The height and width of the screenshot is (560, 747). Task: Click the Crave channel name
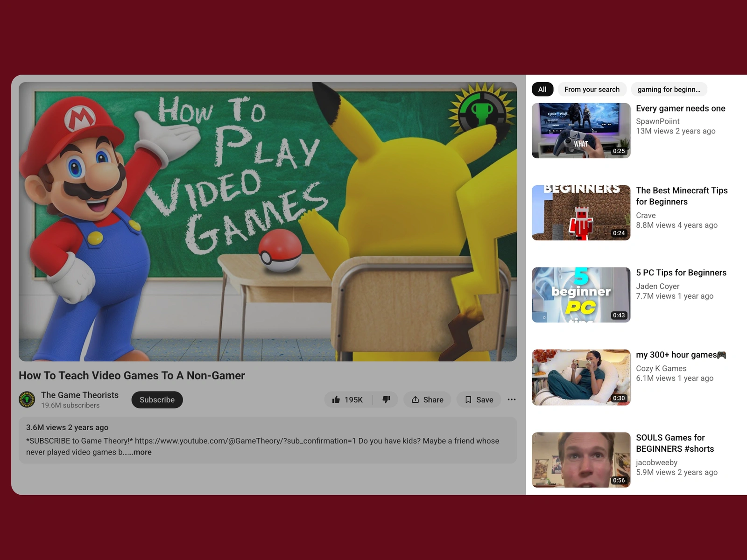(x=646, y=215)
